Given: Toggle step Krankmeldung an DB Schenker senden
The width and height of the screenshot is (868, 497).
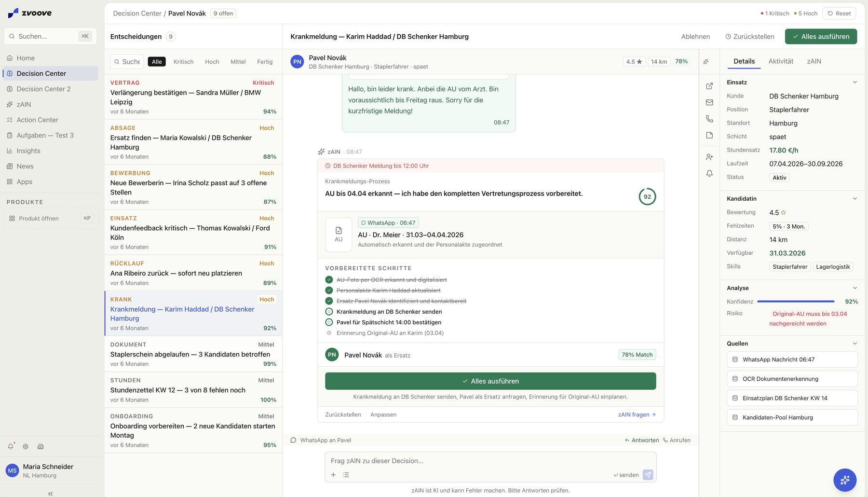Looking at the screenshot, I should [329, 312].
